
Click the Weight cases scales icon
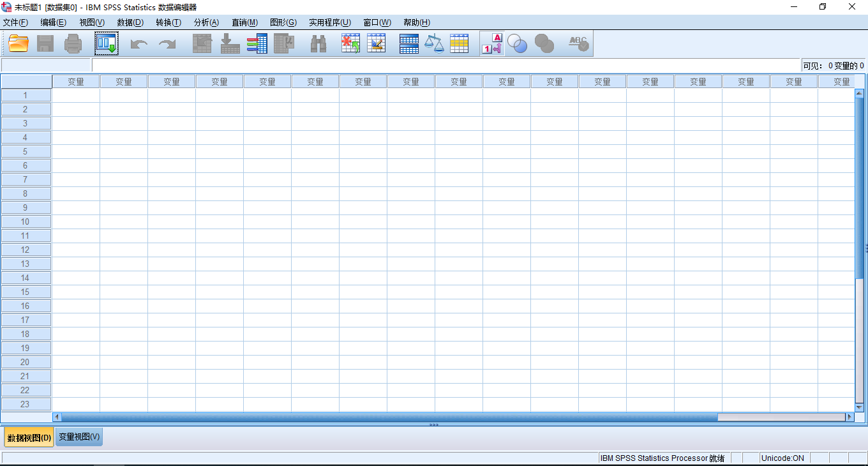[x=434, y=43]
